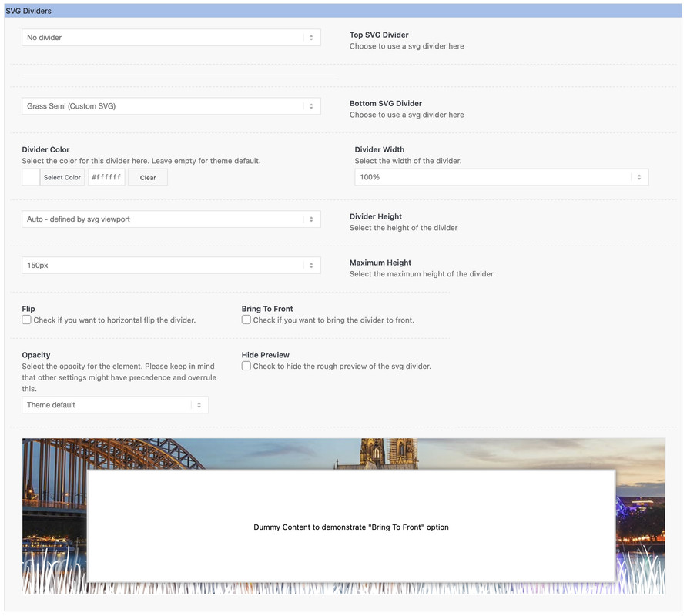
Task: Tick the Hide Preview checkbox
Action: click(246, 366)
